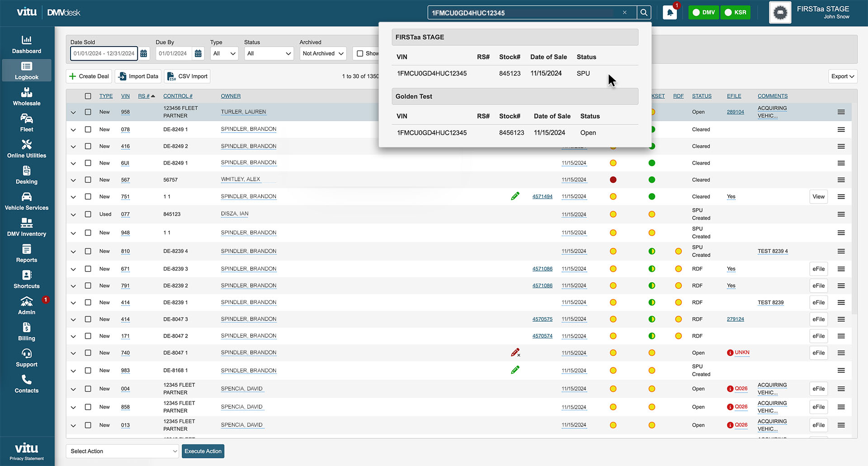Viewport: 868px width, 466px height.
Task: Click the pencil edit icon on row 751
Action: pyautogui.click(x=515, y=196)
